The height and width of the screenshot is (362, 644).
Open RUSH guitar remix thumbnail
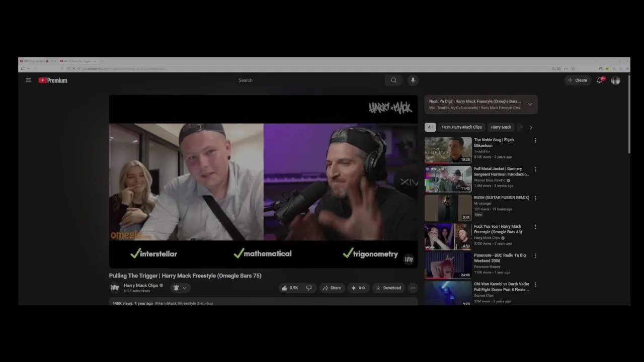[x=448, y=207]
